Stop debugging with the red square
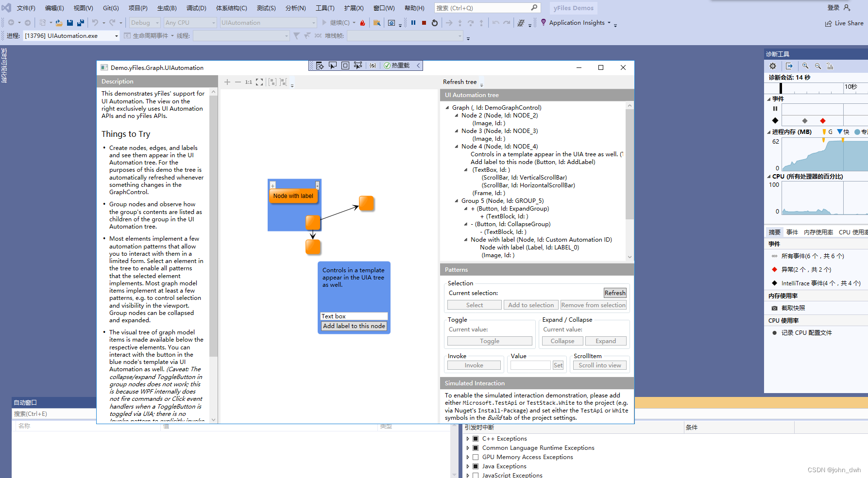 point(424,23)
